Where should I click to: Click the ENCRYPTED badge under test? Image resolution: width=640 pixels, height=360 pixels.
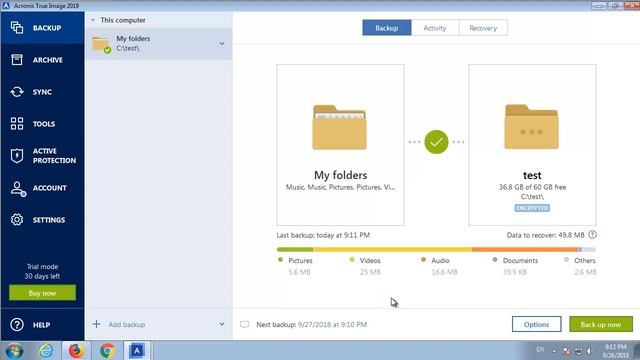pyautogui.click(x=532, y=208)
